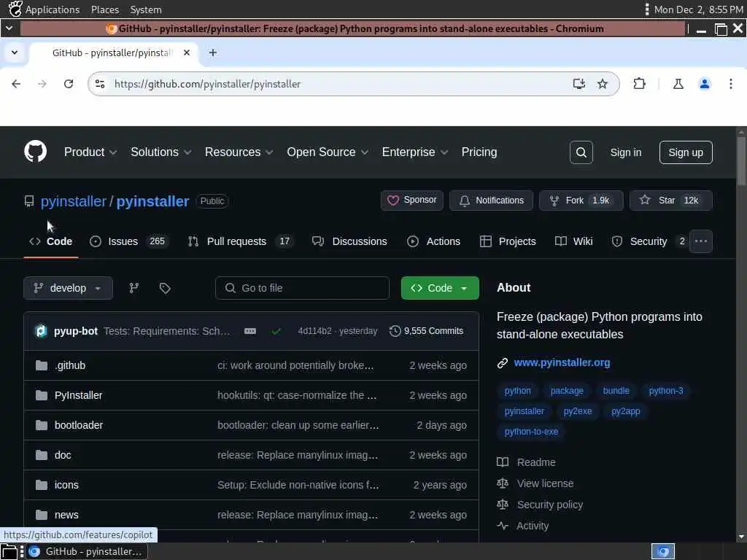The image size is (747, 560).
Task: Click the green commit status checkmark
Action: point(276,331)
